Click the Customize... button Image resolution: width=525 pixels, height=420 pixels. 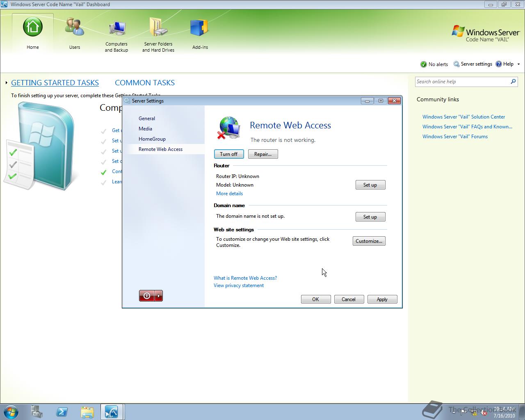click(369, 241)
